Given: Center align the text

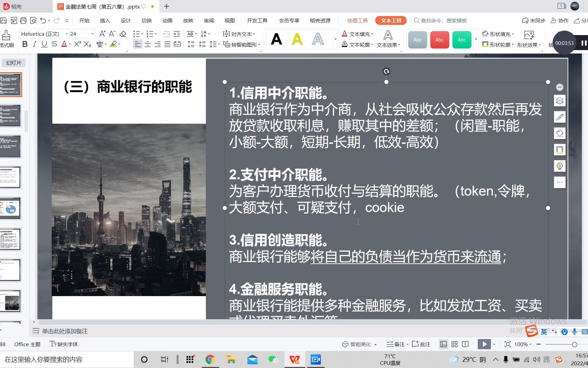Looking at the screenshot, I should (148, 44).
